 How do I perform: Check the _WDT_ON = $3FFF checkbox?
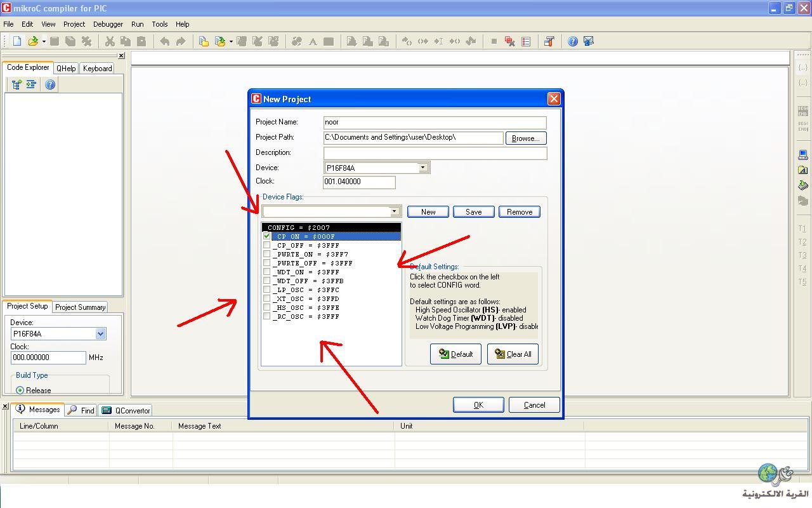point(267,272)
